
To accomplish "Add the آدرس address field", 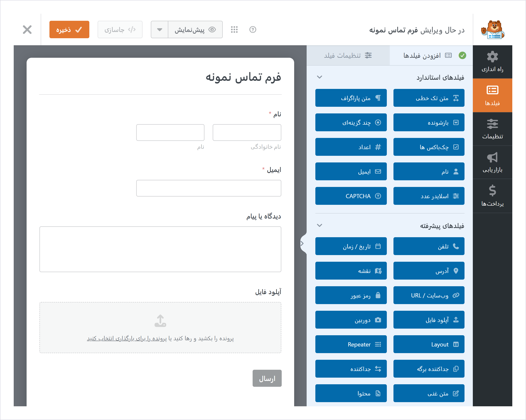I will click(x=429, y=270).
